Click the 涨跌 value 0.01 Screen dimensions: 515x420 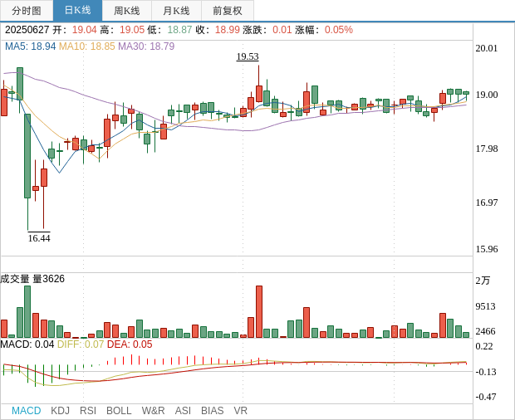coord(282,30)
